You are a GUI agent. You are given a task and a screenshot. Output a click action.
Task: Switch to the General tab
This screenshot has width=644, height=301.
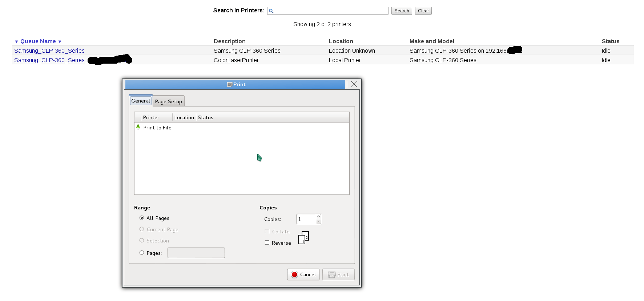tap(141, 101)
